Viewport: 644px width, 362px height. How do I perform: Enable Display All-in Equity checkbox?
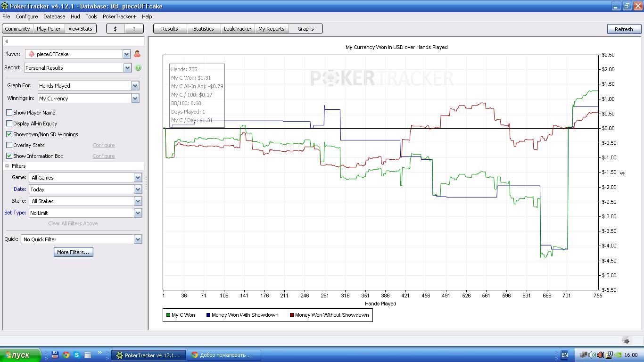9,123
